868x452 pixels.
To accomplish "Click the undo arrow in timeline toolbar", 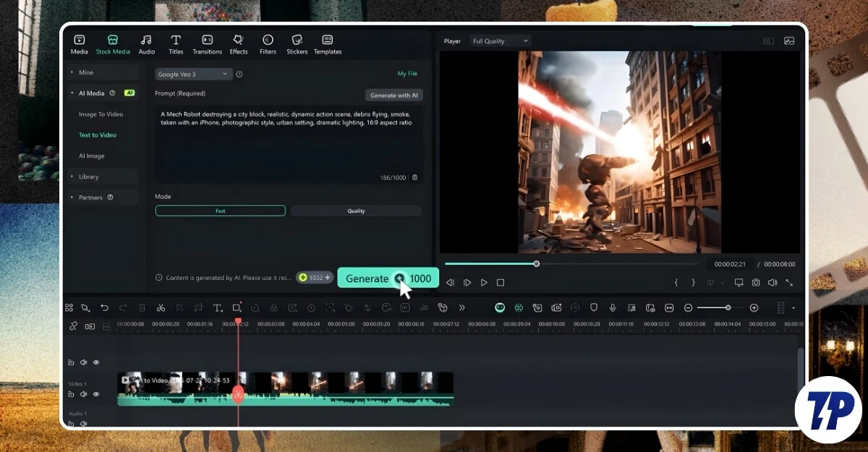I will click(104, 308).
